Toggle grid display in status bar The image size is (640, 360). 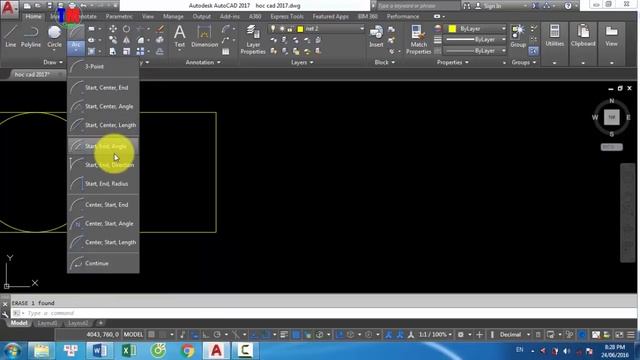[151, 334]
